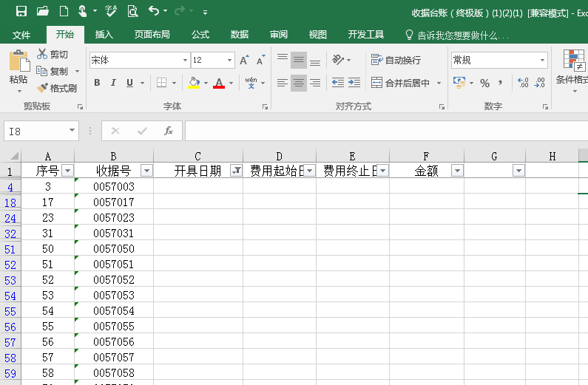
Task: Select column B header
Action: (114, 156)
